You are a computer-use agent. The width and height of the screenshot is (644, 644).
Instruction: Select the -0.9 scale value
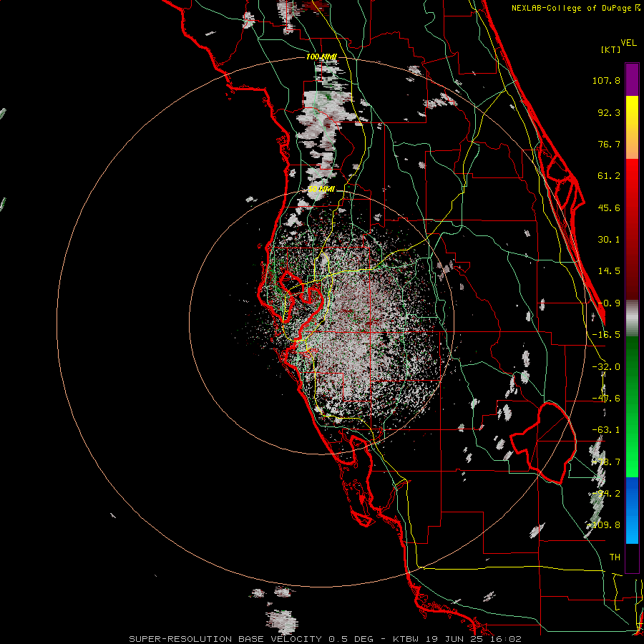coord(609,303)
